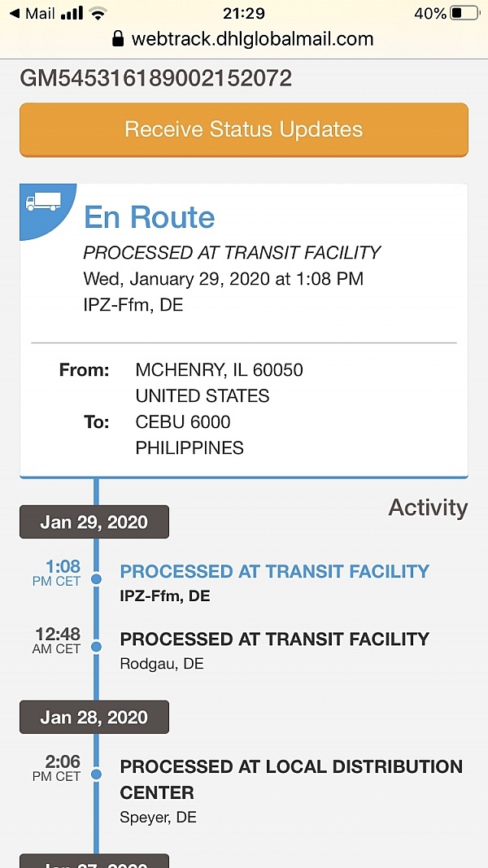This screenshot has height=868, width=488.
Task: Tap the CEBU 6000 destination text
Action: pos(183,421)
